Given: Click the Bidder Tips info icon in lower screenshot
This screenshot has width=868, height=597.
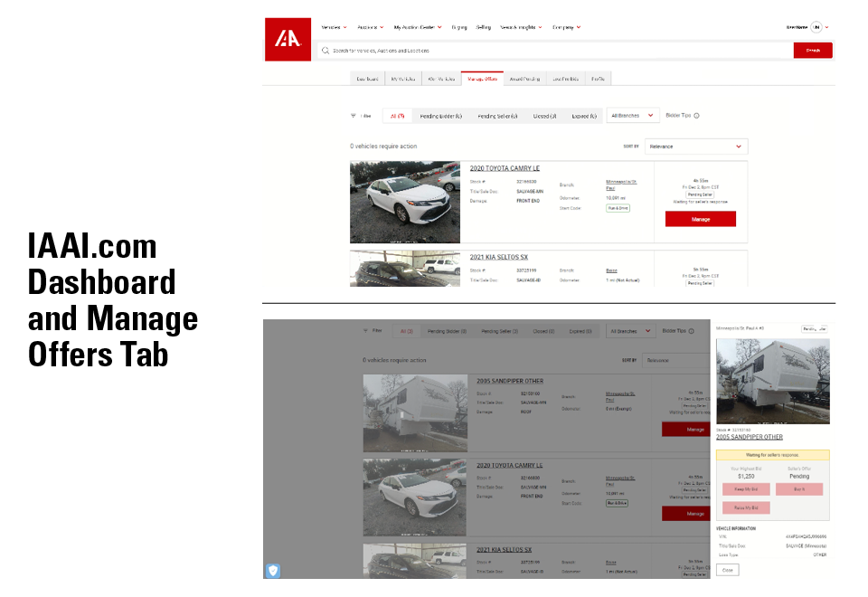Looking at the screenshot, I should click(692, 331).
